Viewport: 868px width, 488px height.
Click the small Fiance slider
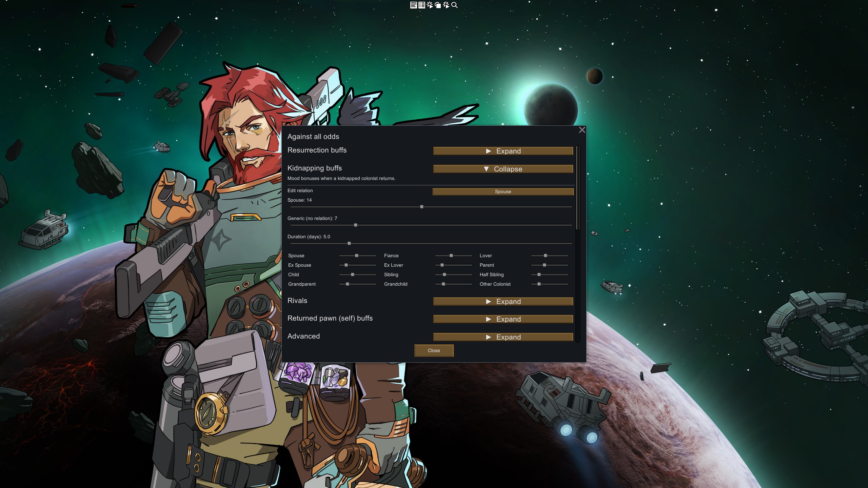[x=454, y=256]
